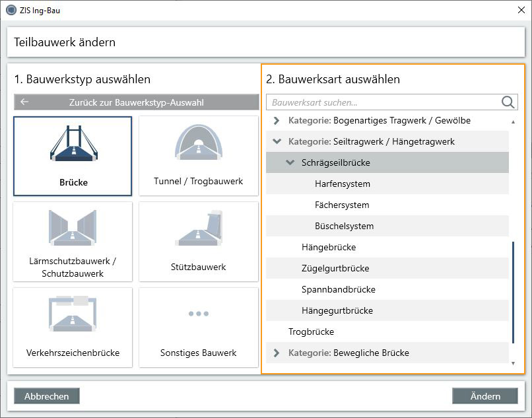Select the Brücke building type icon
The image size is (532, 418).
(x=72, y=155)
